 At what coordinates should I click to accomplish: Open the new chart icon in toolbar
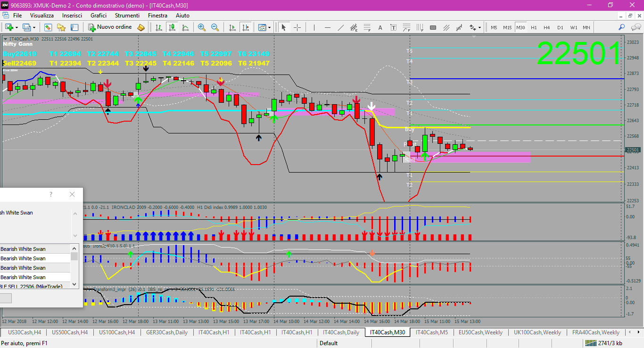pyautogui.click(x=9, y=27)
